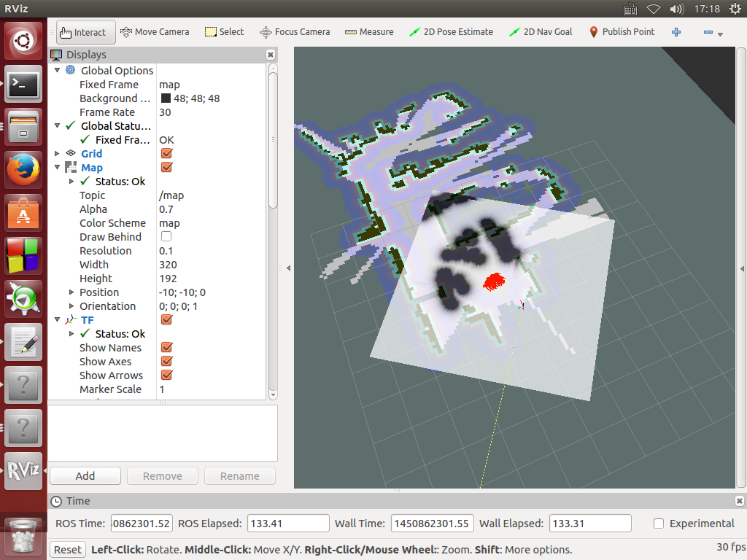Choose the Select tool

[x=225, y=32]
